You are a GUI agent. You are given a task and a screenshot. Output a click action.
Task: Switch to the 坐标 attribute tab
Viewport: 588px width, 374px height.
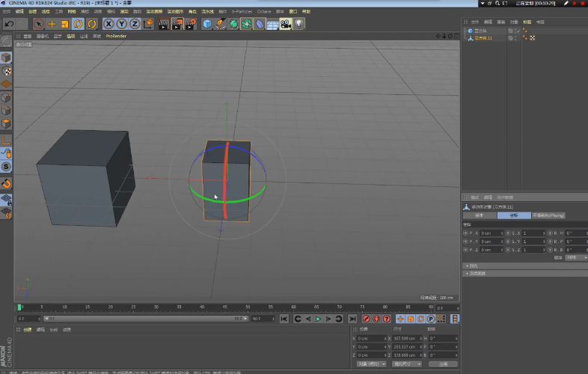tap(514, 215)
